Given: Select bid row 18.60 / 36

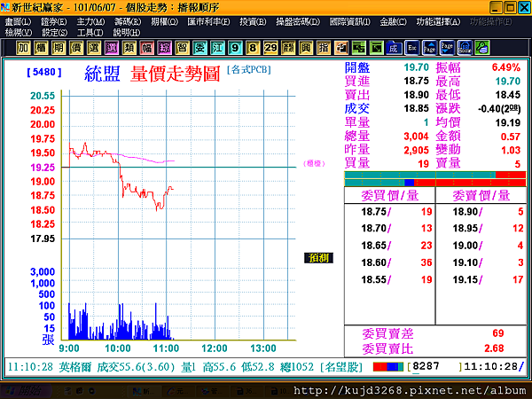Looking at the screenshot, I should tap(390, 262).
